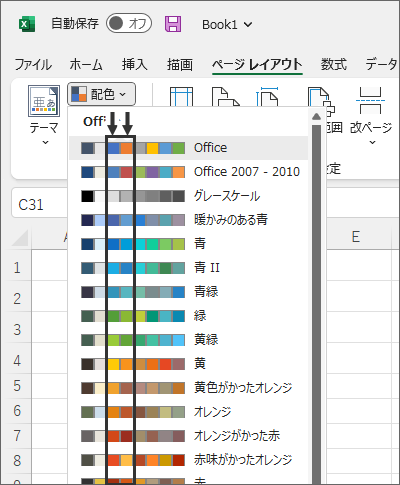Click the 緑 row color swatches
The height and width of the screenshot is (485, 400).
133,316
